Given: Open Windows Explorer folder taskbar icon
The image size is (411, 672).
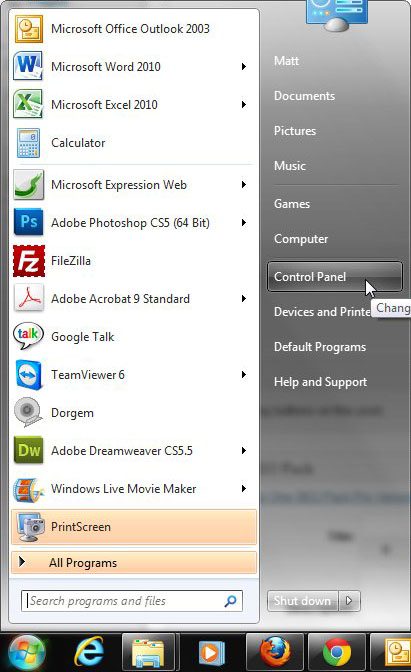Looking at the screenshot, I should click(x=148, y=652).
